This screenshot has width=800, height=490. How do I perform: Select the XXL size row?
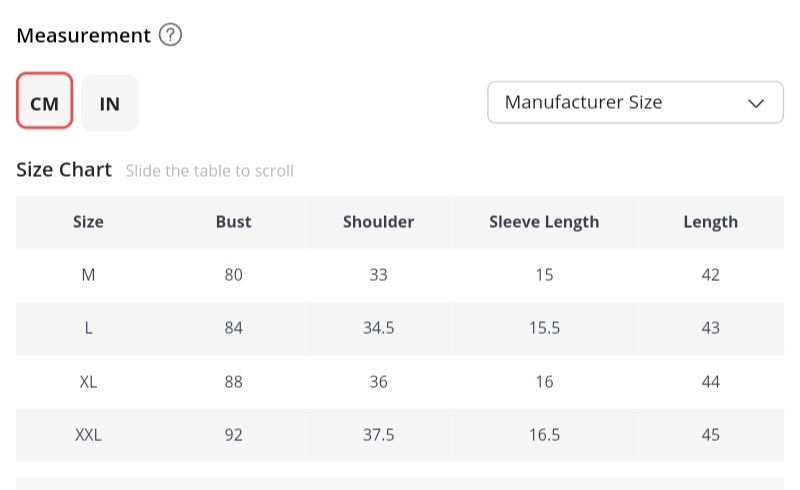(88, 435)
